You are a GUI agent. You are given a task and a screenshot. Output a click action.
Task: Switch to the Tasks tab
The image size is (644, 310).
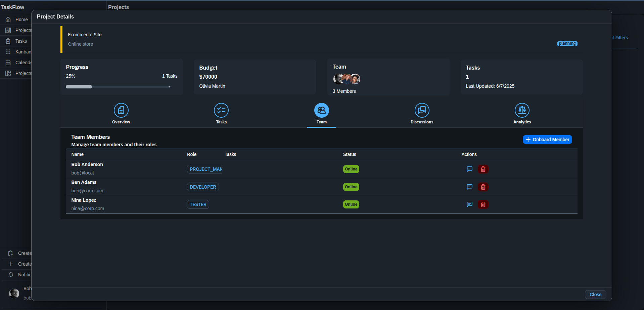point(221,114)
